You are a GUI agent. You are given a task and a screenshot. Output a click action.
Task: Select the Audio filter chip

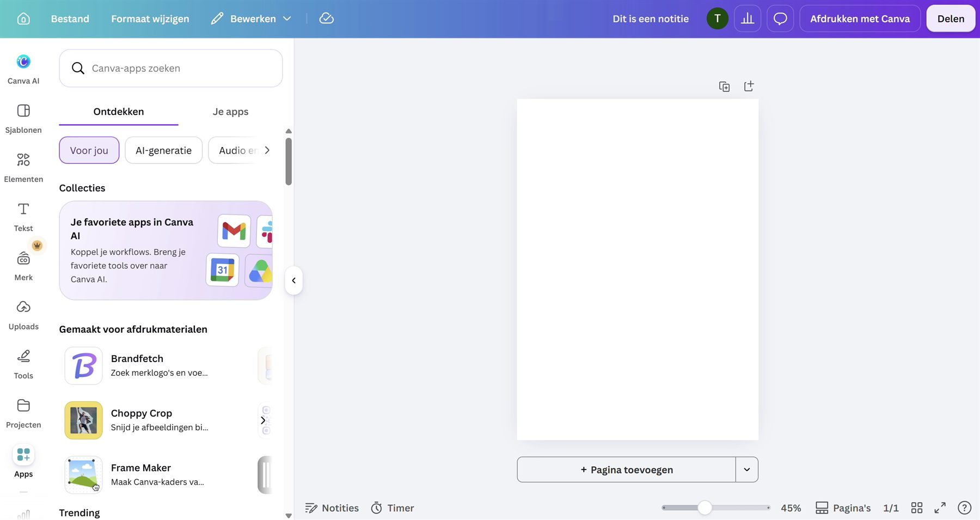(x=234, y=150)
